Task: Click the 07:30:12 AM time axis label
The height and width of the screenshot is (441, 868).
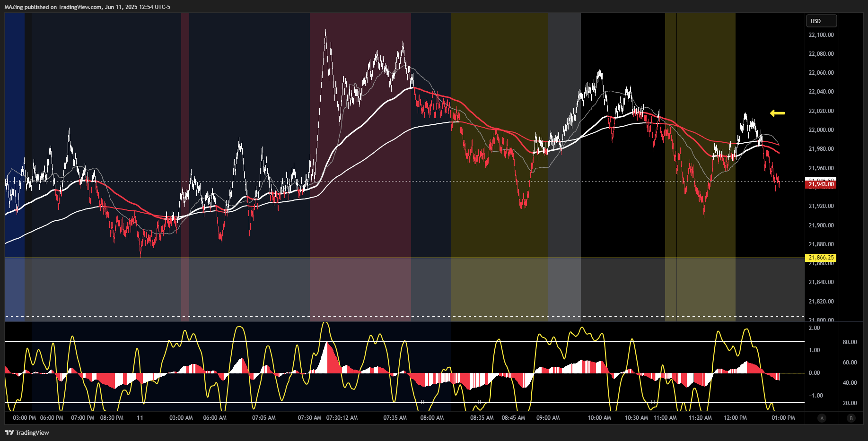Action: (x=342, y=418)
